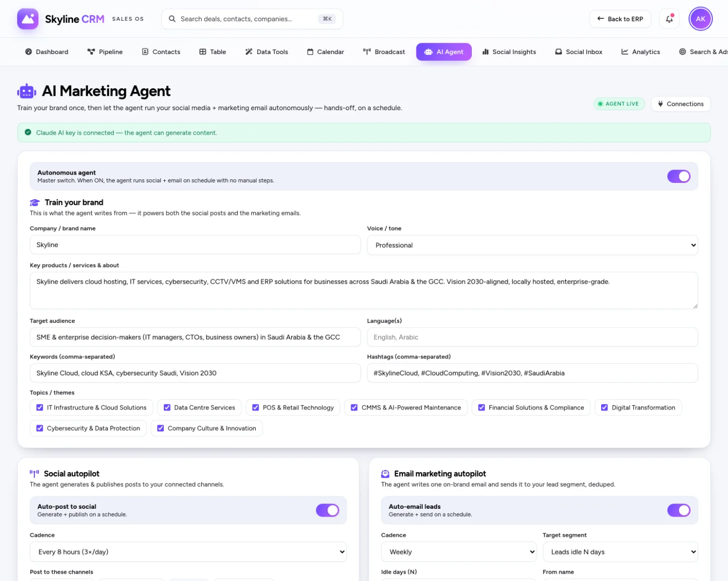
Task: Uncheck Data Centre Services topic
Action: [167, 407]
